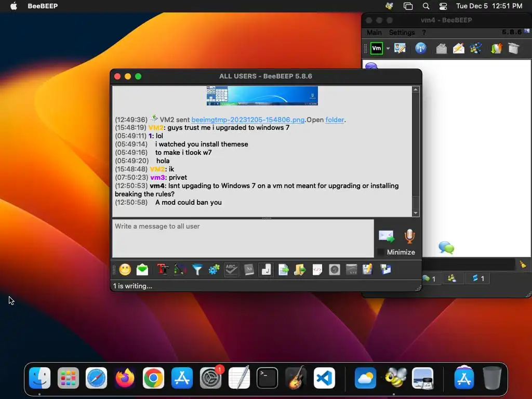Click the green open-envelope icon in chat toolbar
The height and width of the screenshot is (399, 532).
[x=142, y=270]
